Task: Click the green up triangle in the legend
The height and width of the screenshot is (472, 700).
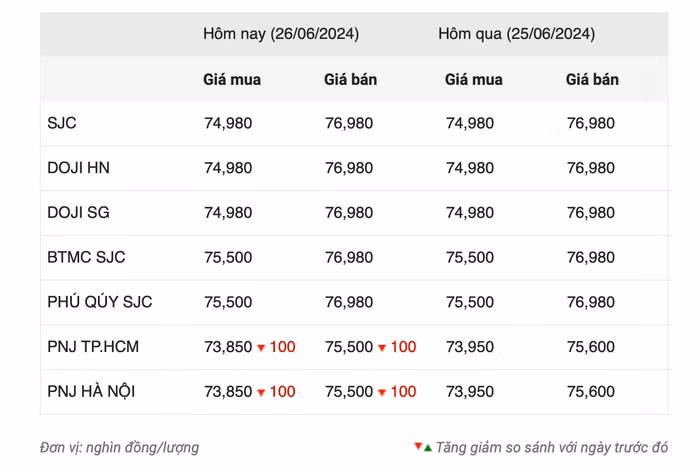Action: 428,447
